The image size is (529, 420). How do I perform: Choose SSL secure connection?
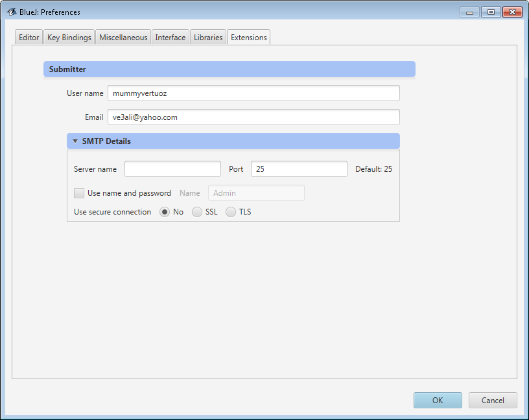point(196,212)
